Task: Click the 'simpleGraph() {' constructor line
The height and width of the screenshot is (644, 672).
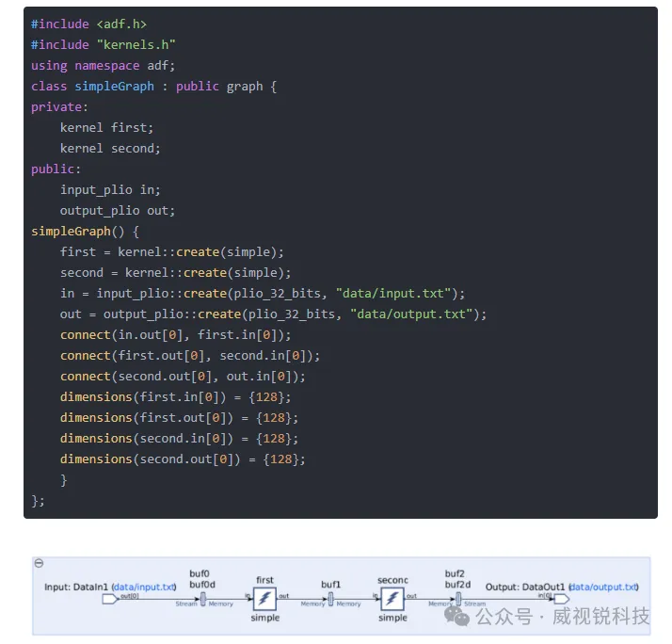Action: point(85,231)
